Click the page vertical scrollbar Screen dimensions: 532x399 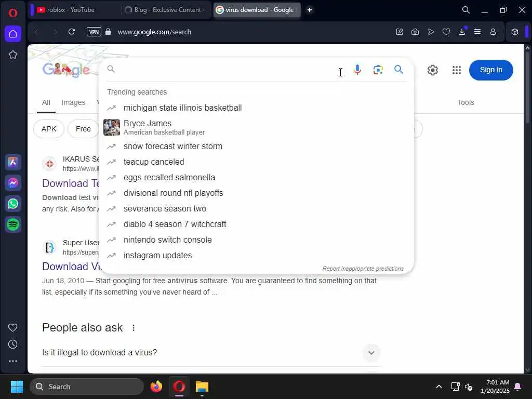coord(527,88)
